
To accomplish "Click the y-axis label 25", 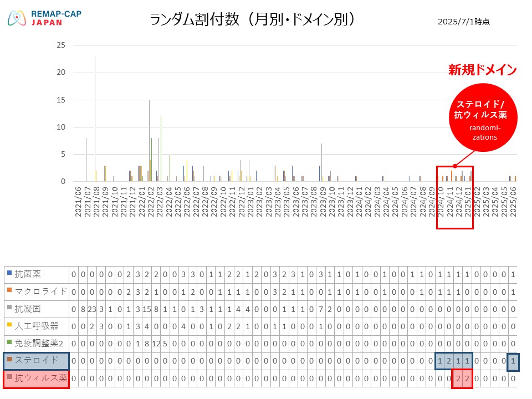I will [61, 45].
